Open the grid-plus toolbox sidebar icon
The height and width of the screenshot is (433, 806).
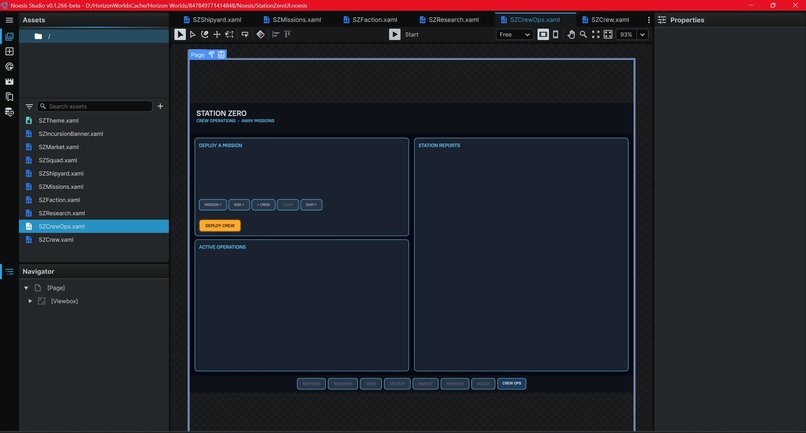pos(9,51)
